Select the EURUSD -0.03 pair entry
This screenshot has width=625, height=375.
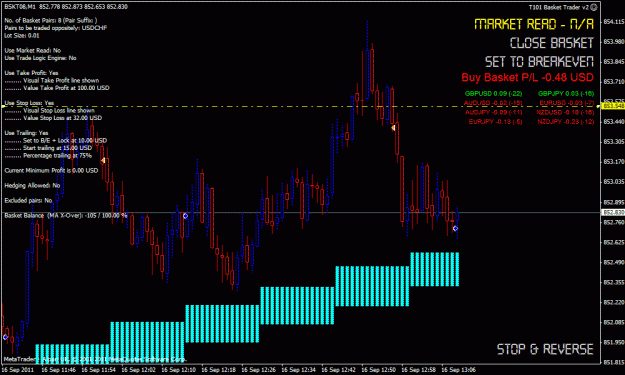click(567, 103)
